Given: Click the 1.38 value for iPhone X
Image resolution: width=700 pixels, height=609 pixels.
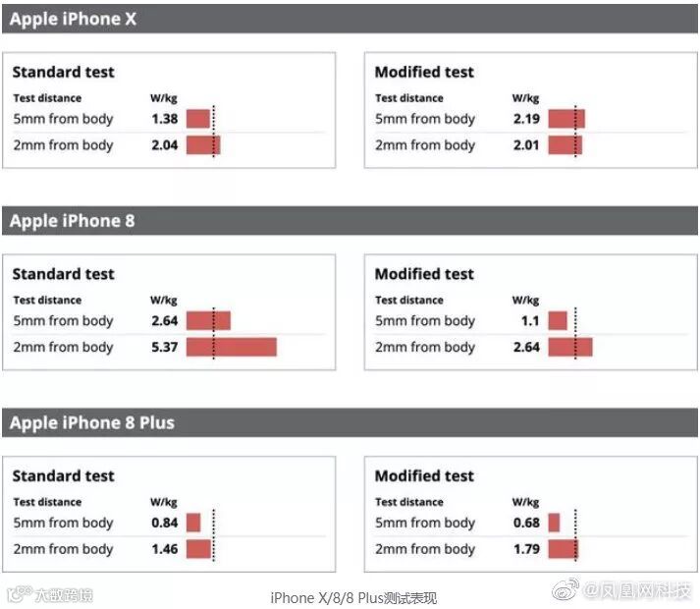Looking at the screenshot, I should tap(164, 119).
